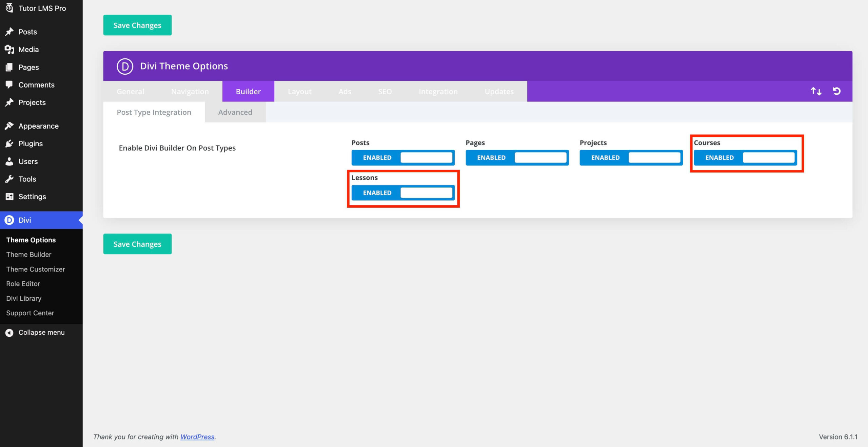Go to Media in sidebar menu

pos(41,50)
